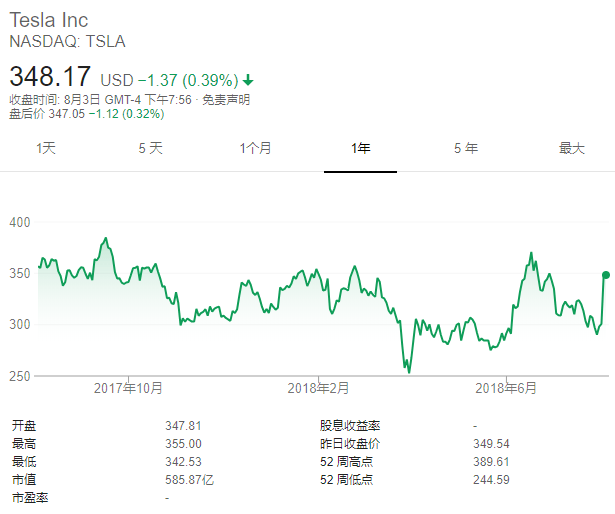Image resolution: width=615 pixels, height=514 pixels.
Task: Click the 389.61 52-week high value
Action: [491, 462]
